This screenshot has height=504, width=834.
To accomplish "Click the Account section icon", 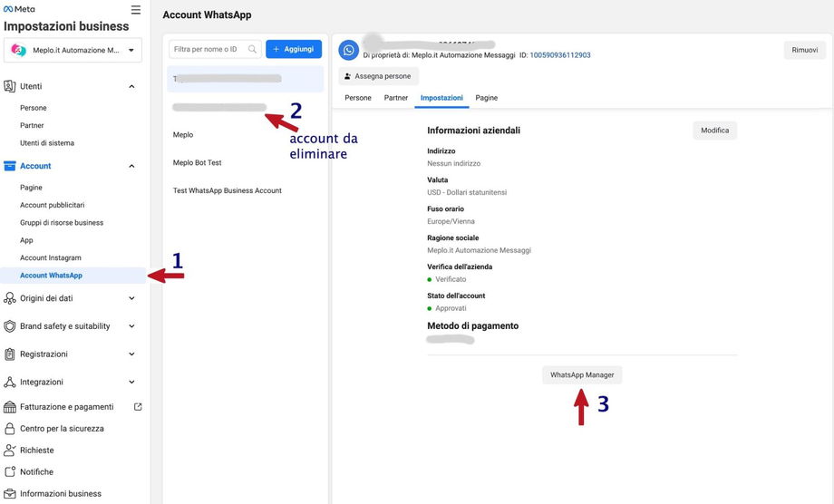I will 10,166.
